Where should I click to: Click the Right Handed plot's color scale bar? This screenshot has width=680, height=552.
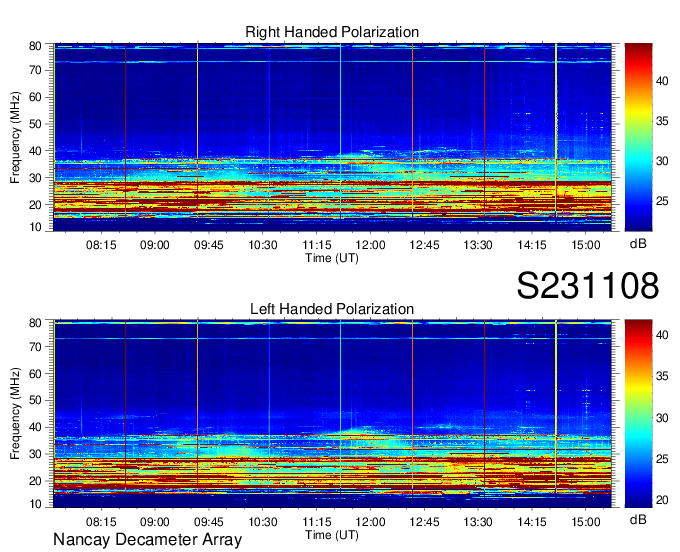638,137
